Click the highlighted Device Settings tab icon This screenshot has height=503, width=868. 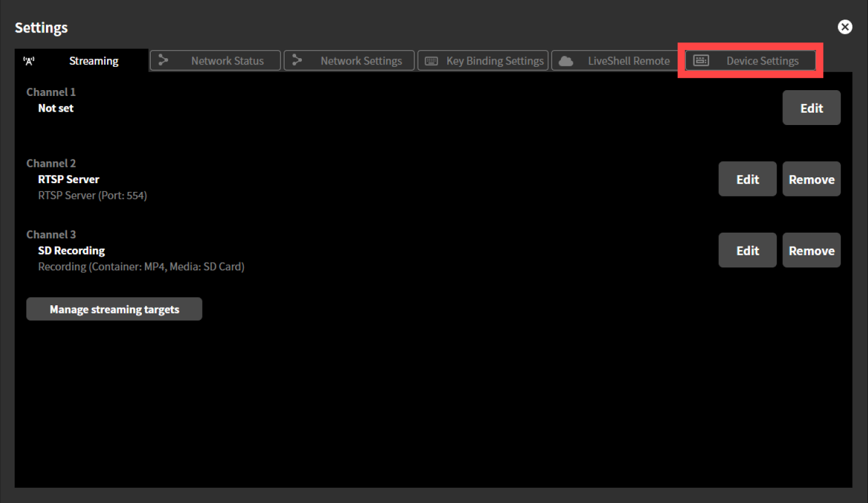(x=700, y=60)
